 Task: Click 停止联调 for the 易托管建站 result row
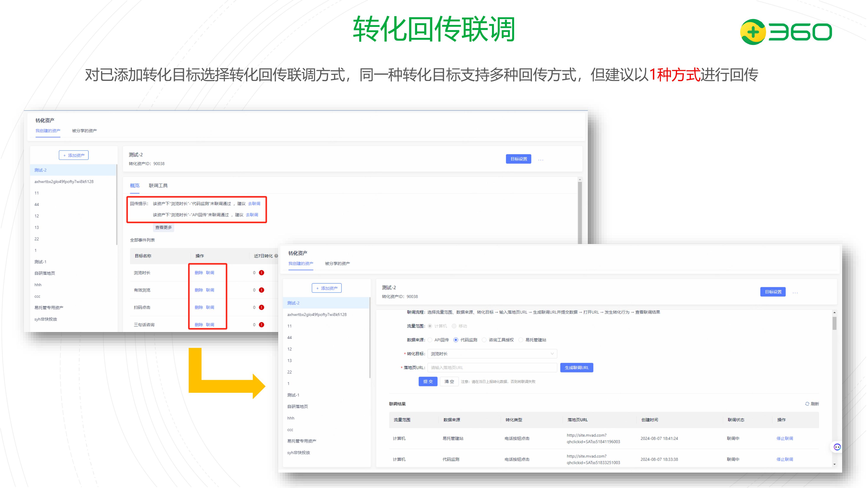pyautogui.click(x=785, y=439)
